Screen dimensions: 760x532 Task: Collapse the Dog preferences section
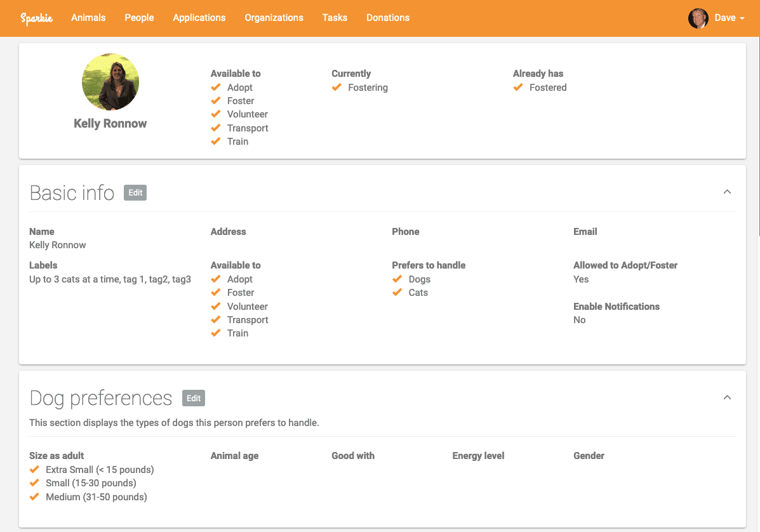[727, 397]
